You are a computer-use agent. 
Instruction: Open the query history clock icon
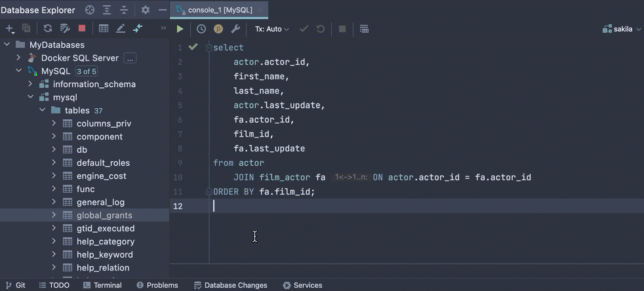[201, 29]
